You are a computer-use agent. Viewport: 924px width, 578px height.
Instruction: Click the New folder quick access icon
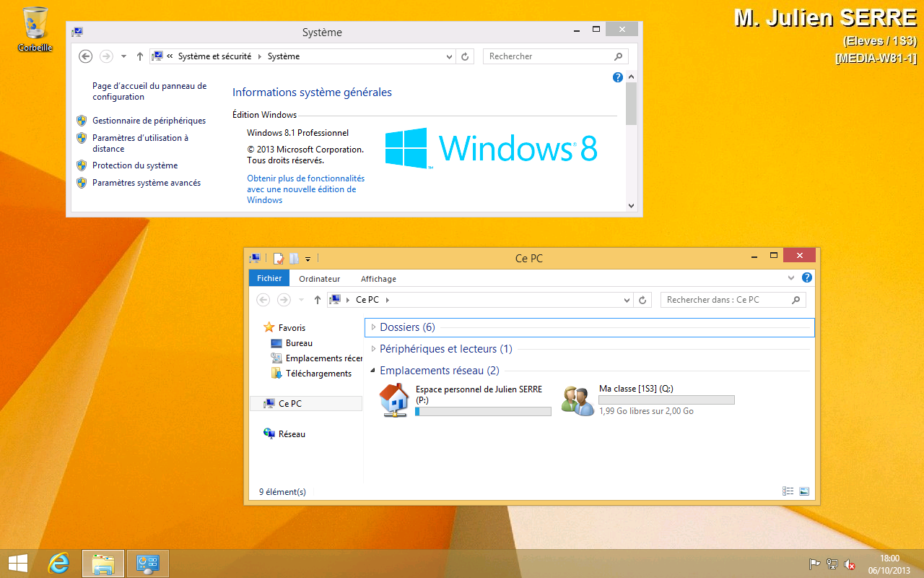(294, 258)
